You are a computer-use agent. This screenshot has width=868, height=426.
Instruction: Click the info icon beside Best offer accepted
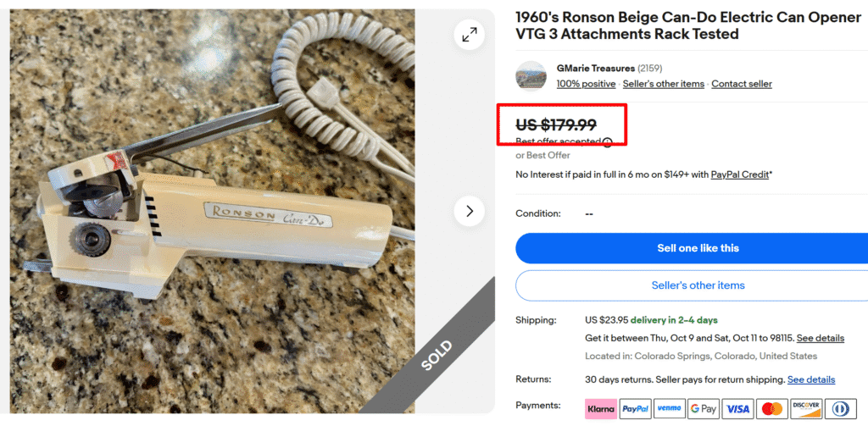click(x=608, y=141)
